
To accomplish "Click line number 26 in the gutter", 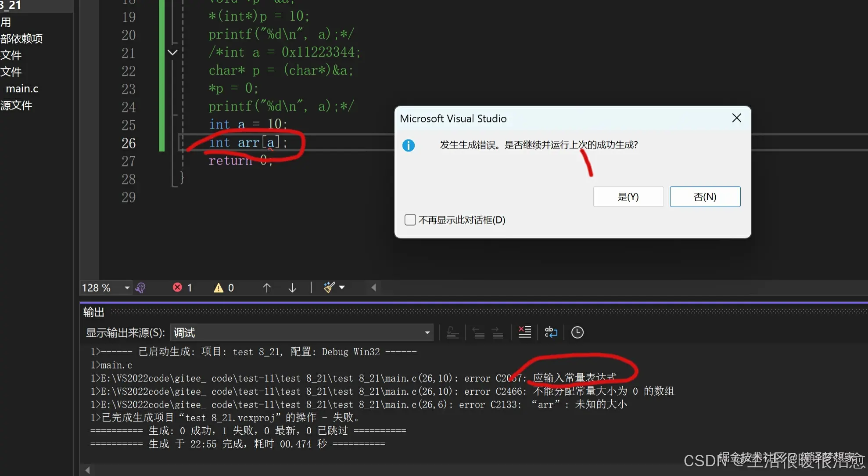I will 129,143.
